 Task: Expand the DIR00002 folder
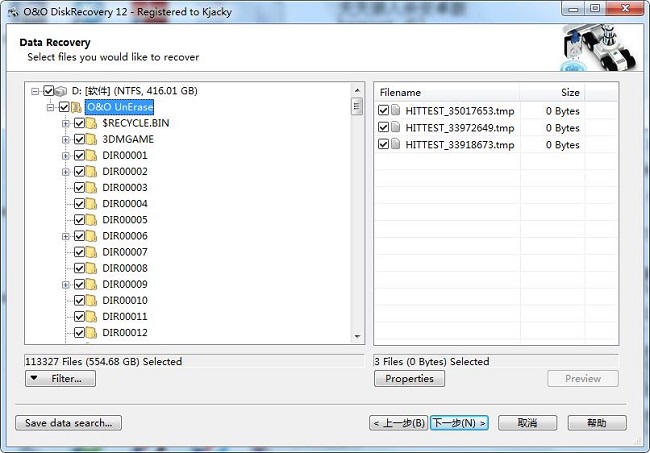[65, 172]
